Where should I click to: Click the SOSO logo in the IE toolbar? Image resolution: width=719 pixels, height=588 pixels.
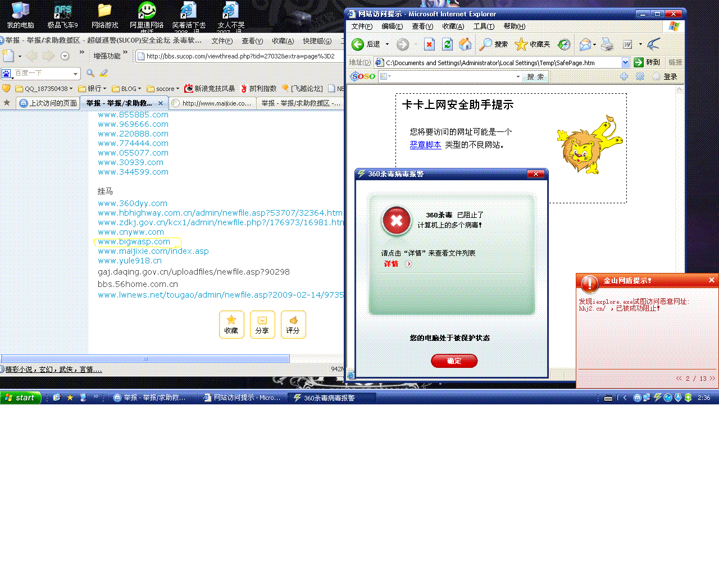(x=363, y=76)
